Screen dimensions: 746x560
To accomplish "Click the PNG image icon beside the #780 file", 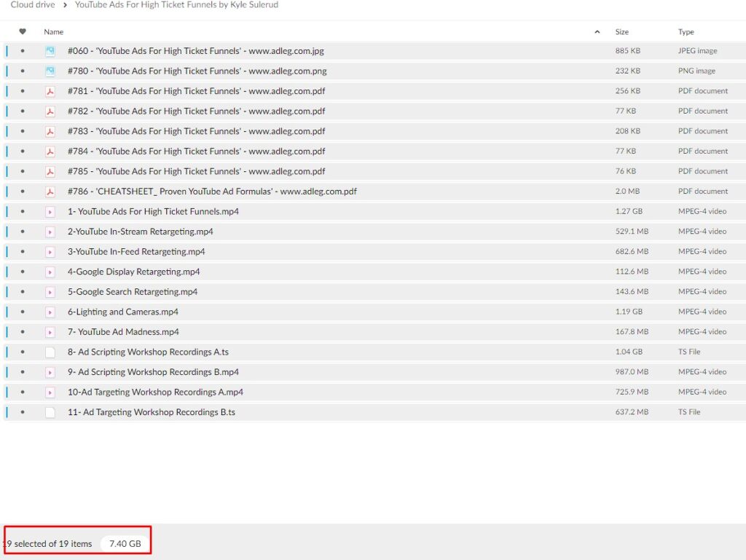I will [x=50, y=71].
